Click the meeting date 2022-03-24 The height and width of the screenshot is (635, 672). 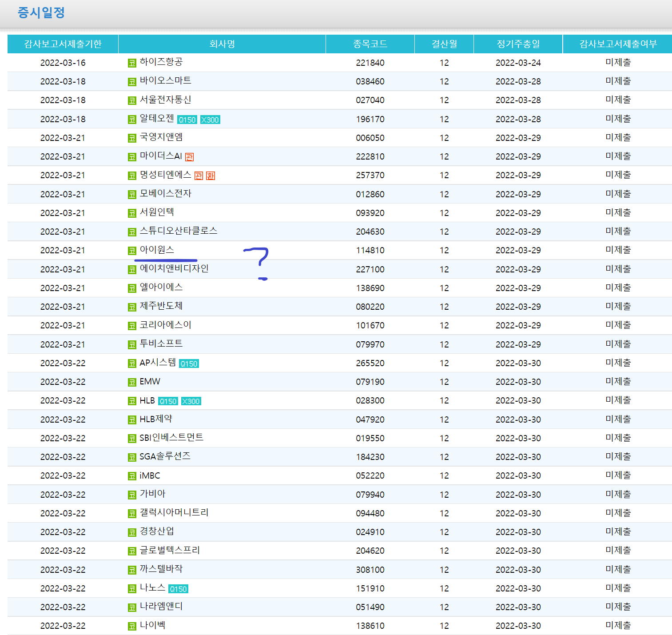tap(518, 63)
